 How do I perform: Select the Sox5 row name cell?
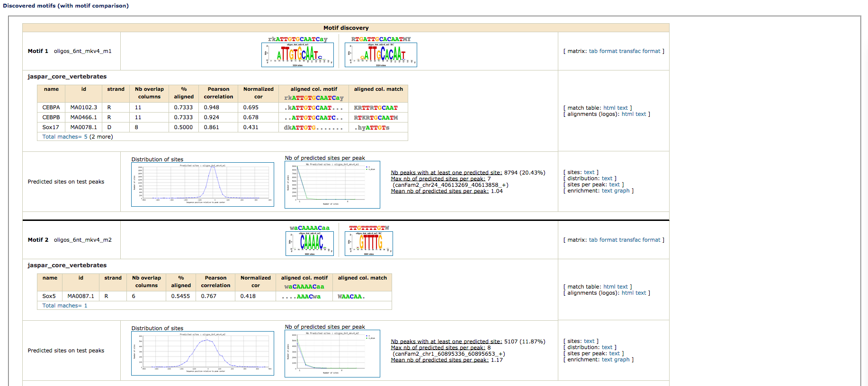coord(49,296)
